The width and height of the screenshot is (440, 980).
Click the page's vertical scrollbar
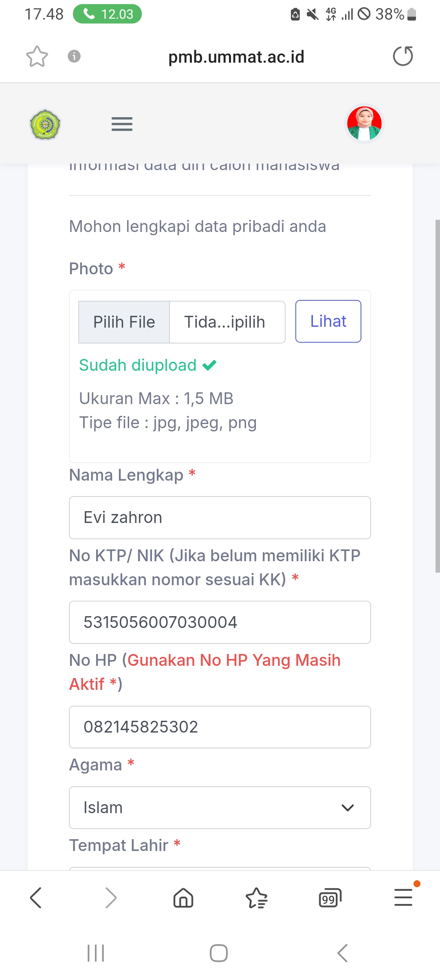click(437, 396)
